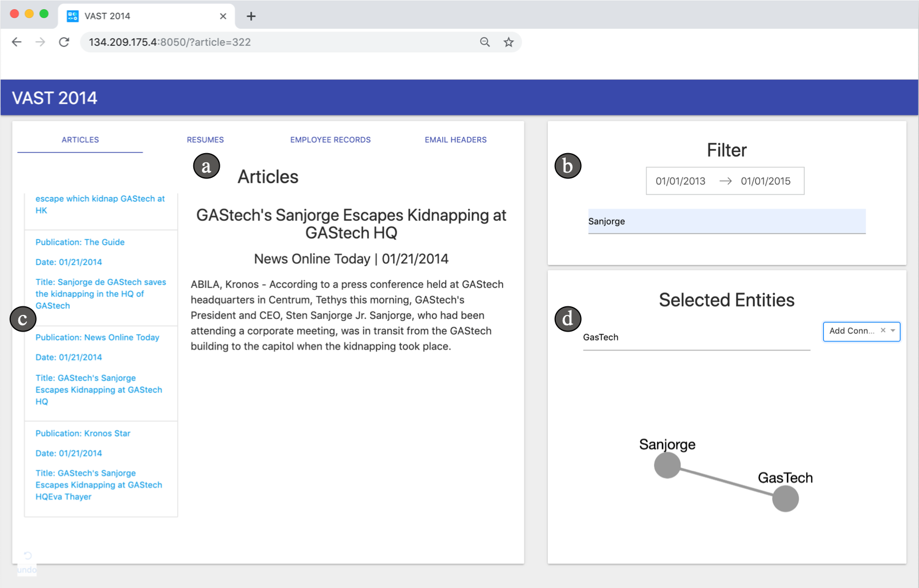Click the 'Filter' panel heading
The width and height of the screenshot is (919, 588).
(726, 150)
